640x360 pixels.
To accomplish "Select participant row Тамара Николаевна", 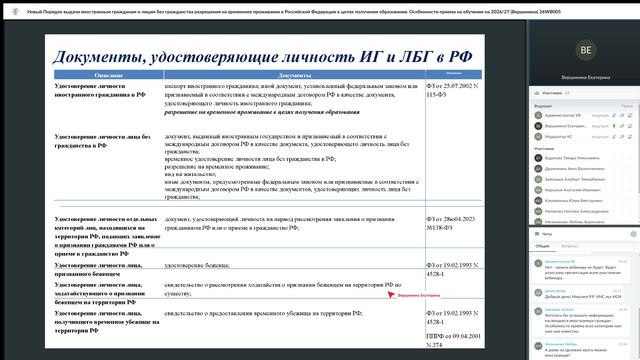I will (x=583, y=158).
